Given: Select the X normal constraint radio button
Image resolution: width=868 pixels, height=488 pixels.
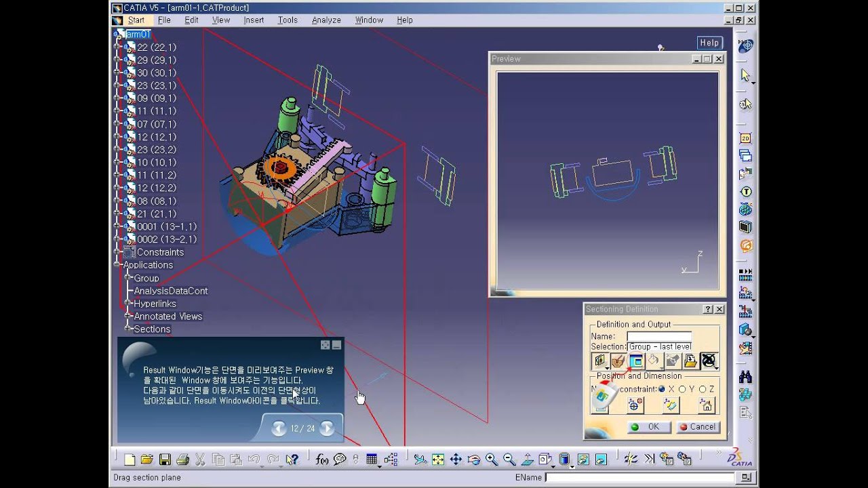Looking at the screenshot, I should (662, 389).
